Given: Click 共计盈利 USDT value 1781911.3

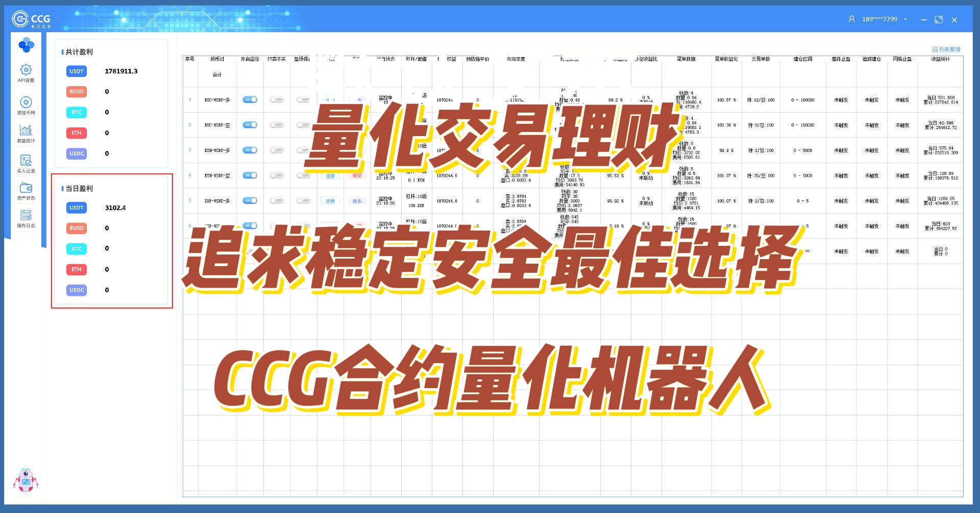Looking at the screenshot, I should click(121, 71).
